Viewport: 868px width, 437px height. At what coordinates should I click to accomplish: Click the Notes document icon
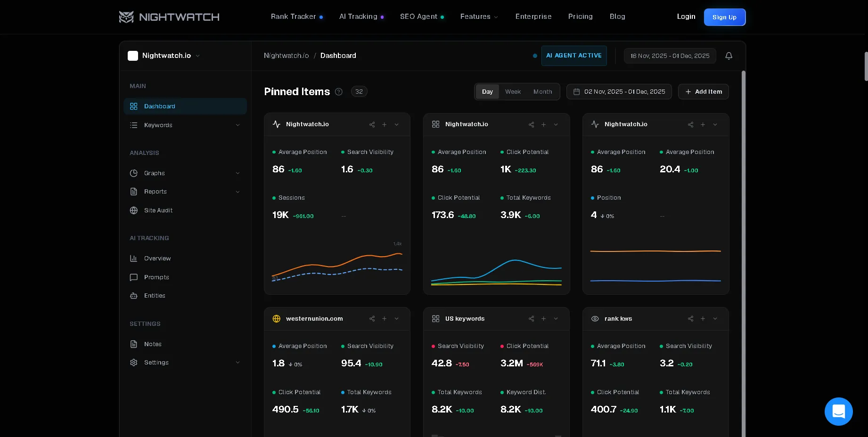[x=134, y=344]
